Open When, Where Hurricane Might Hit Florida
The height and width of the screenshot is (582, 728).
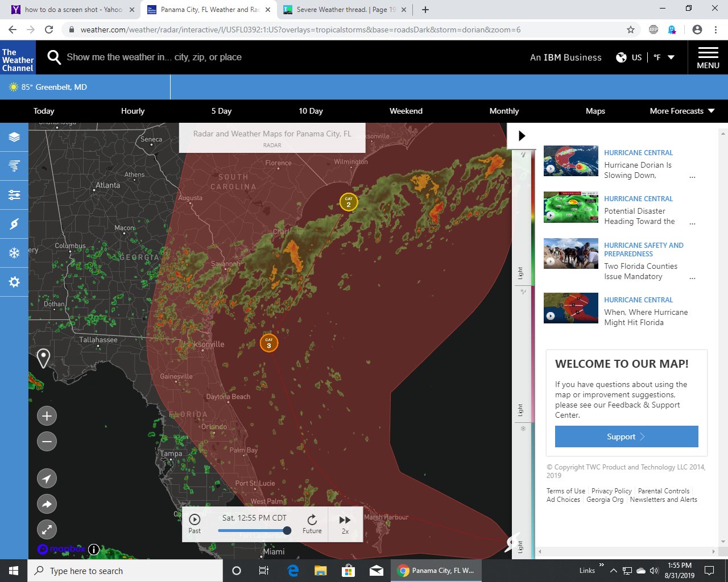click(646, 317)
